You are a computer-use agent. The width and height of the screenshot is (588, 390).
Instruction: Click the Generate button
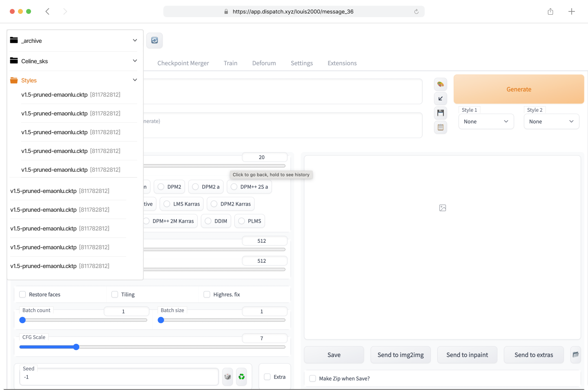click(519, 89)
